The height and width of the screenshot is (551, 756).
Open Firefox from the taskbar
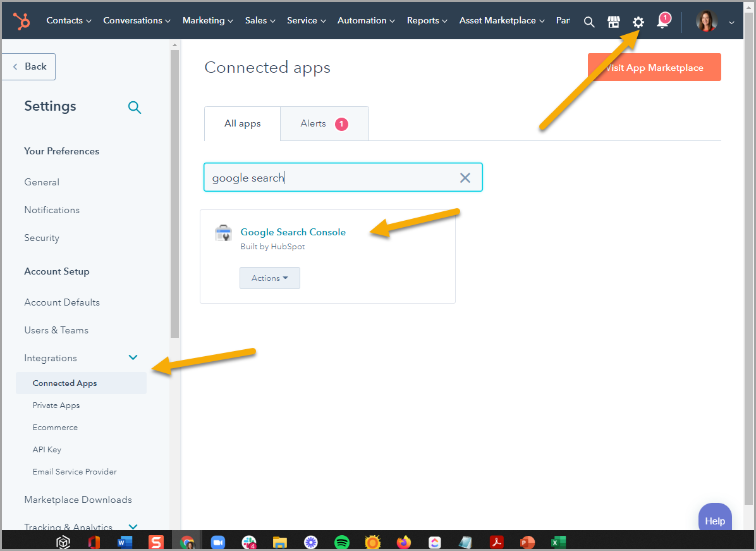(403, 542)
